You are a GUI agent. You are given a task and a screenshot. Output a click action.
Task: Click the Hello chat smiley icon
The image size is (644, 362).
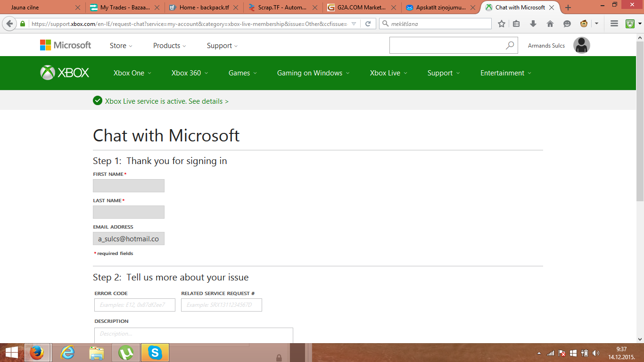coord(567,24)
